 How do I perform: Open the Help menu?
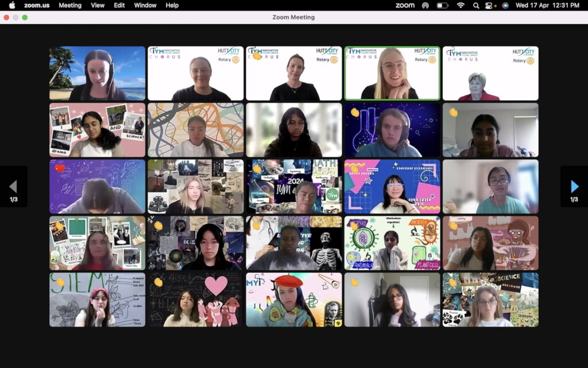pos(172,5)
